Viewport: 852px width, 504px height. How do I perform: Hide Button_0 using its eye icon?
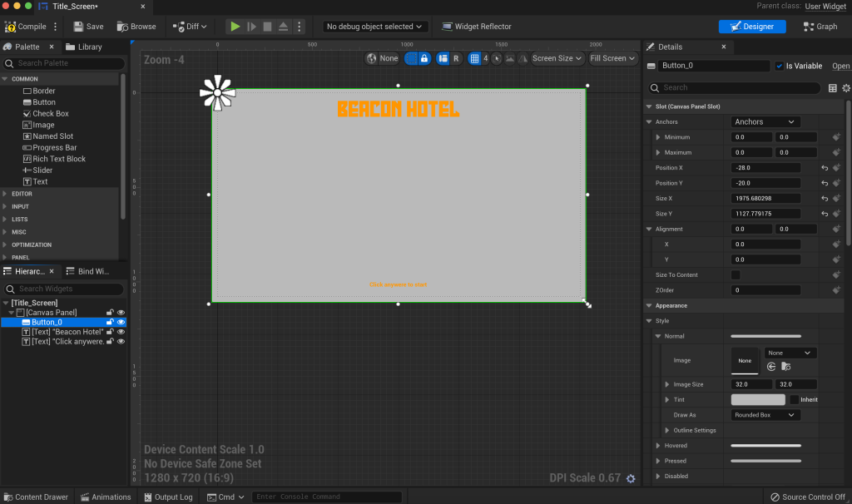pyautogui.click(x=121, y=322)
